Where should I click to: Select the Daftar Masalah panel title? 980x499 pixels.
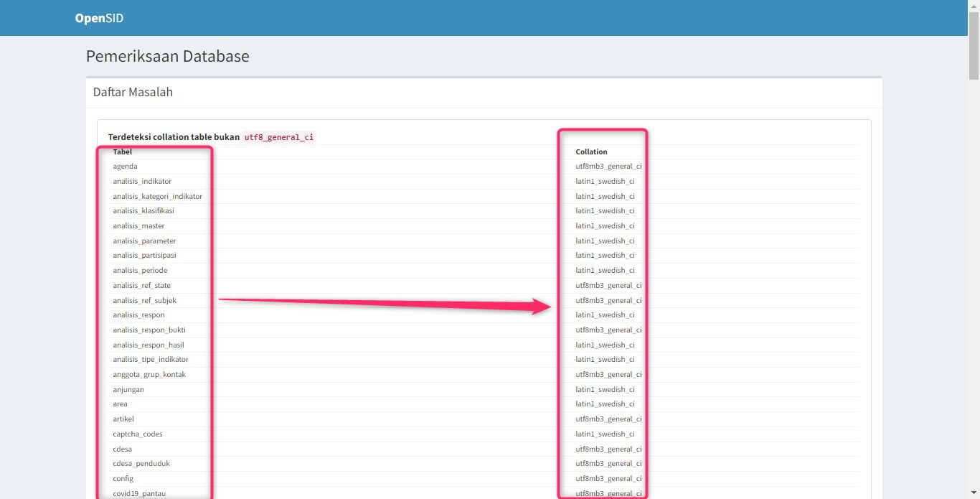[x=133, y=92]
